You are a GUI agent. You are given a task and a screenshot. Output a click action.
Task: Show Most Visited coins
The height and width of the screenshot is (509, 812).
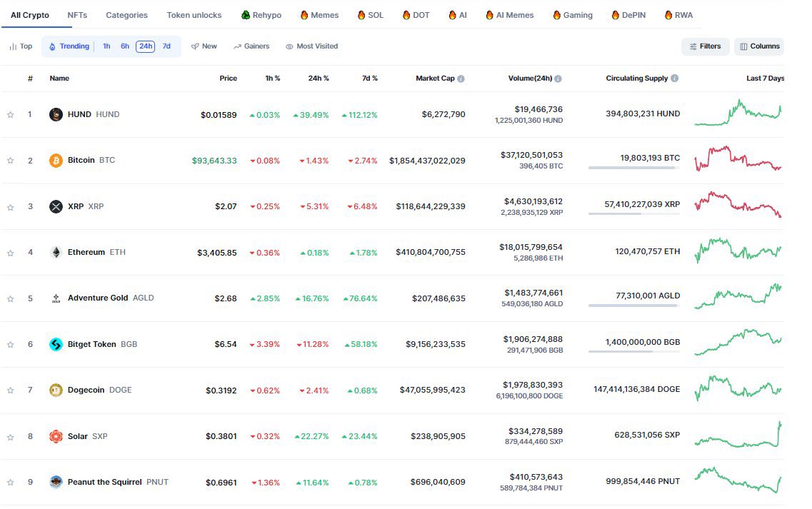(312, 46)
